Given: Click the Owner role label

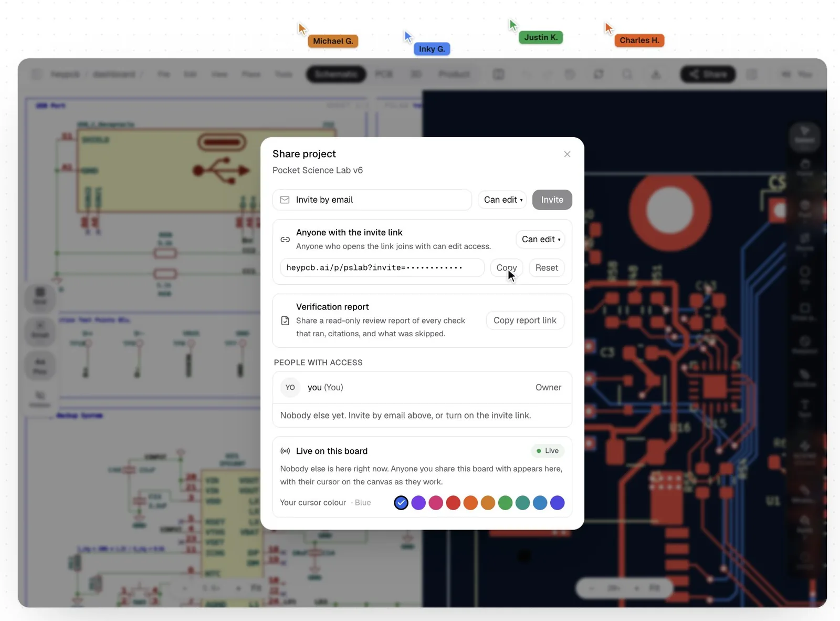Looking at the screenshot, I should click(548, 387).
